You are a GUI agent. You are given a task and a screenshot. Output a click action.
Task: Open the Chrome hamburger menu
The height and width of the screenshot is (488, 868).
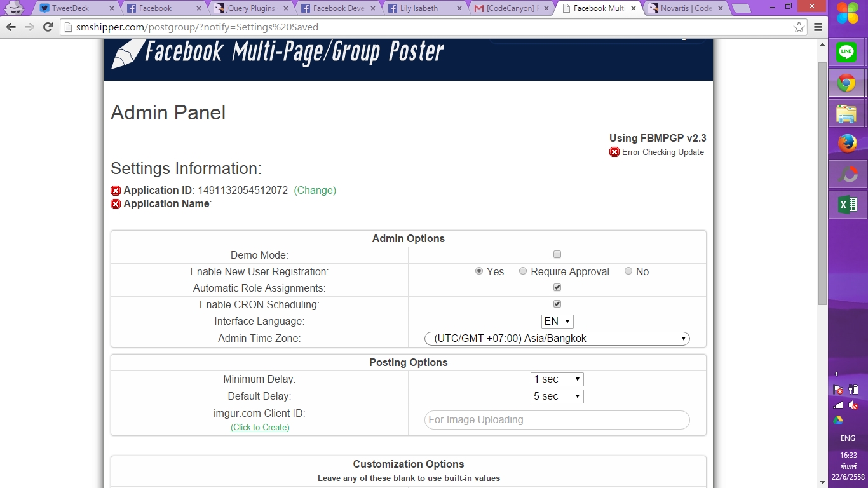click(x=818, y=27)
